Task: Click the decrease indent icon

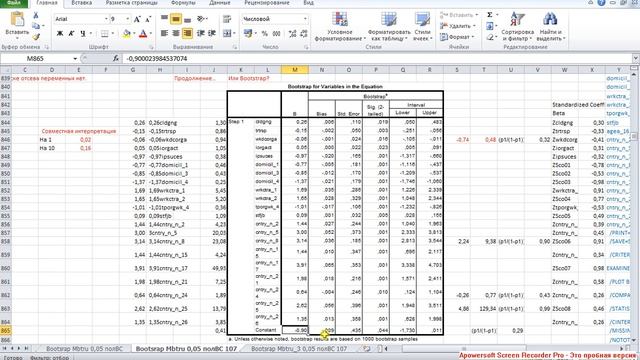Action: (200, 33)
